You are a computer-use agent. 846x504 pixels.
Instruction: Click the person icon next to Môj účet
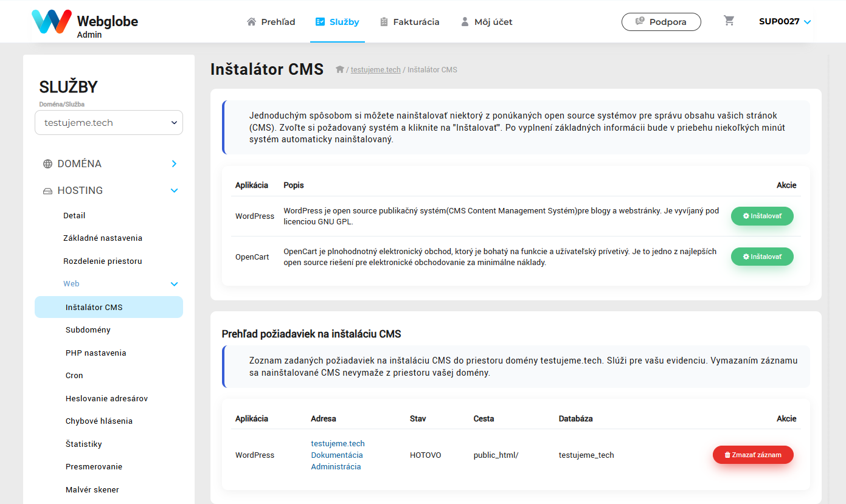coord(465,22)
